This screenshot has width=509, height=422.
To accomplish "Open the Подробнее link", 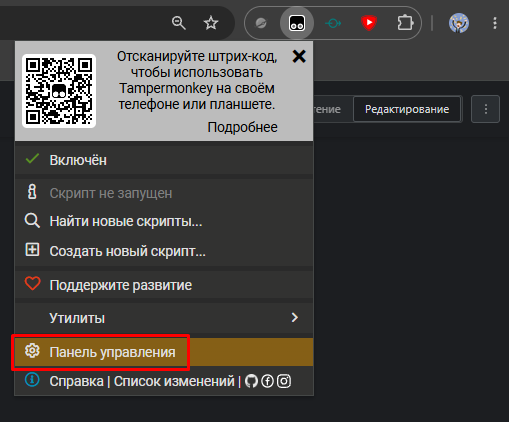I will (x=242, y=127).
